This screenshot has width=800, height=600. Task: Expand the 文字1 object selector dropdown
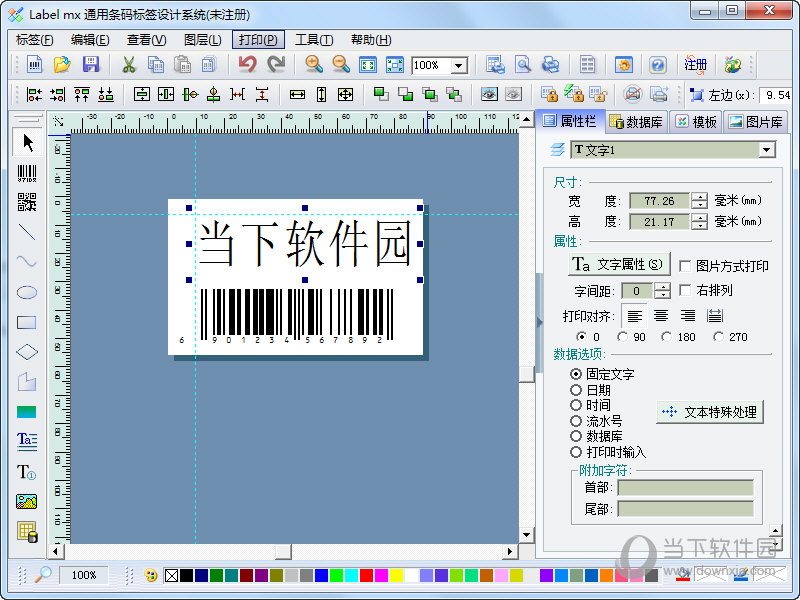(x=766, y=150)
